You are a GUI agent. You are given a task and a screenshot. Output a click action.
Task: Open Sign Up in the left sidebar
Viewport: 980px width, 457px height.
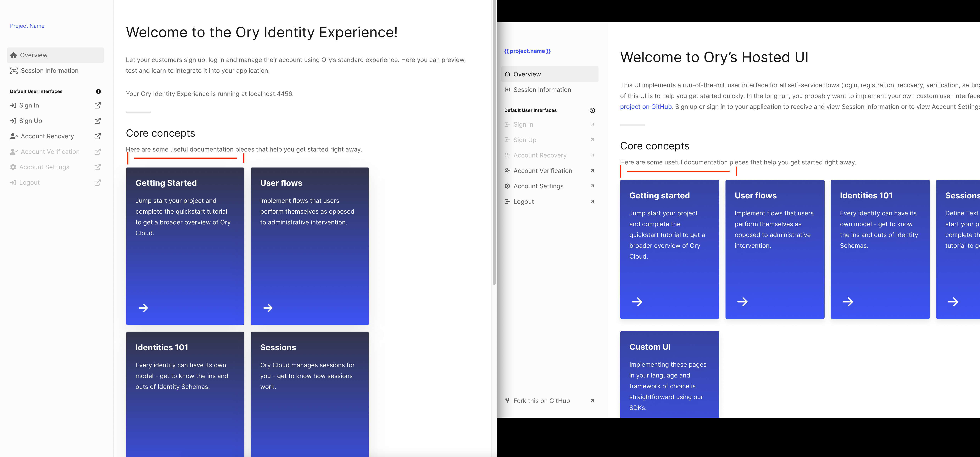click(x=31, y=121)
